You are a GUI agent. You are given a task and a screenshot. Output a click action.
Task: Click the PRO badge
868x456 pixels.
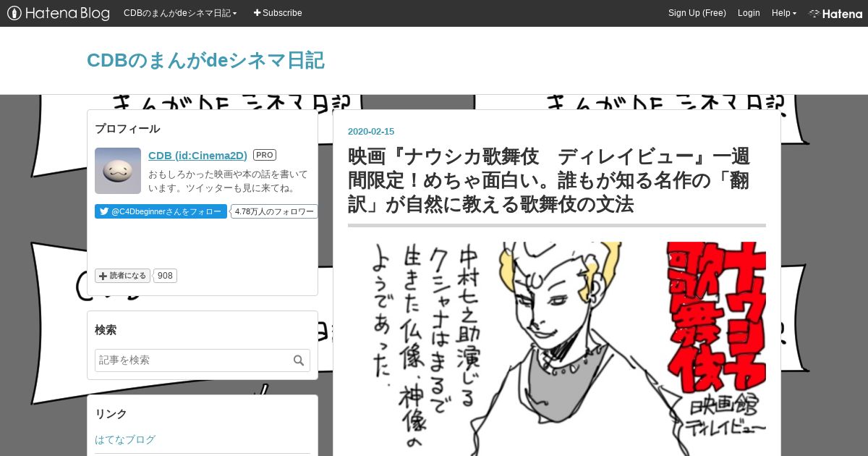[x=265, y=155]
